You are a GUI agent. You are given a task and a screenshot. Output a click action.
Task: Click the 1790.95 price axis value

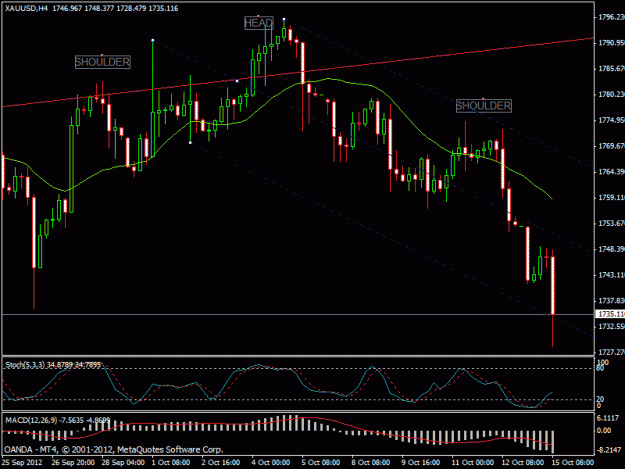click(x=611, y=43)
